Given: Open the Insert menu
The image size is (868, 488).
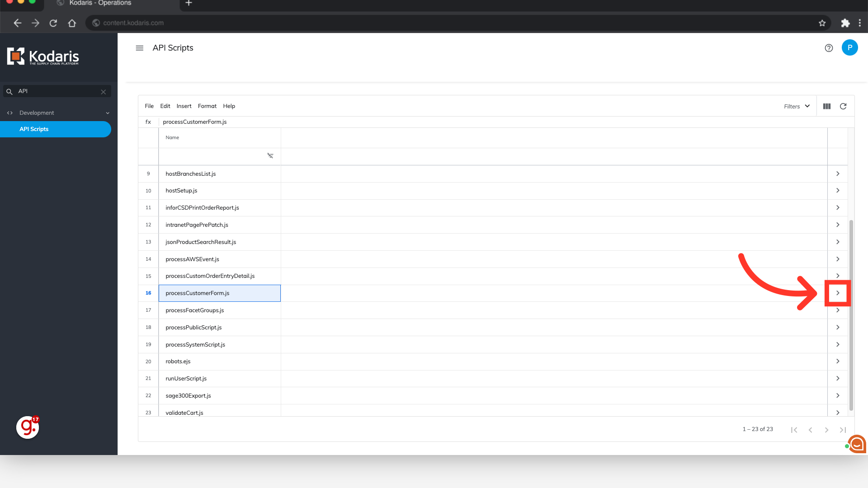Looking at the screenshot, I should (x=184, y=106).
